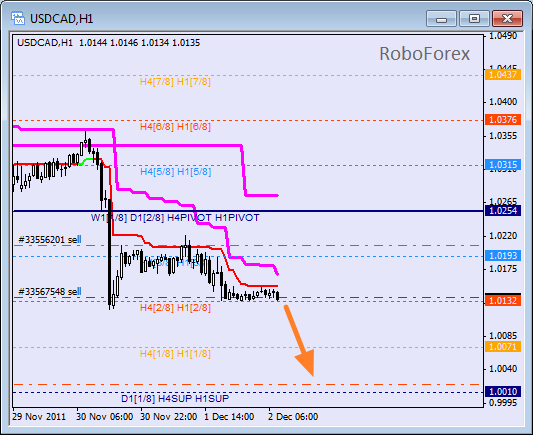Click the 2 Dec 06:00 time axis label
The image size is (533, 435).
tap(293, 417)
